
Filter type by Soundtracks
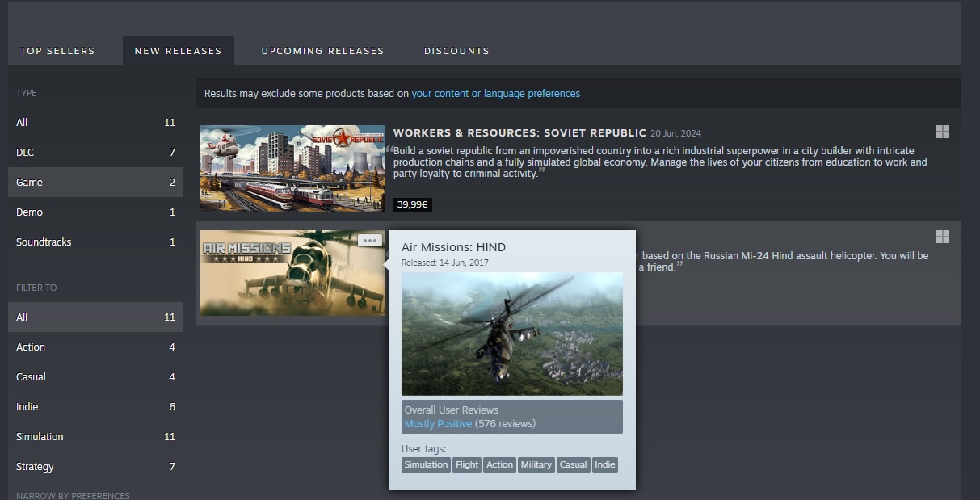click(x=95, y=242)
